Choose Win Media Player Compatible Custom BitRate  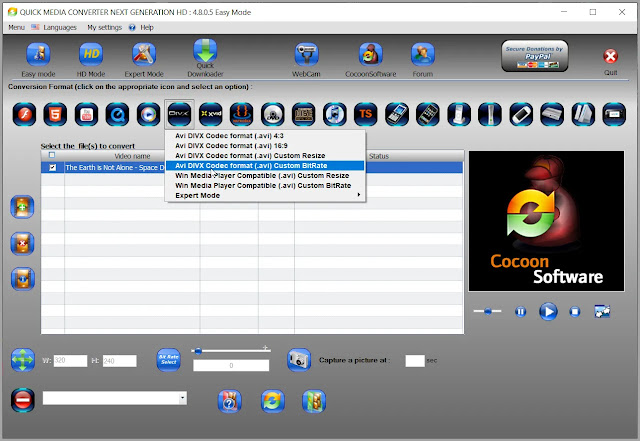tap(265, 185)
